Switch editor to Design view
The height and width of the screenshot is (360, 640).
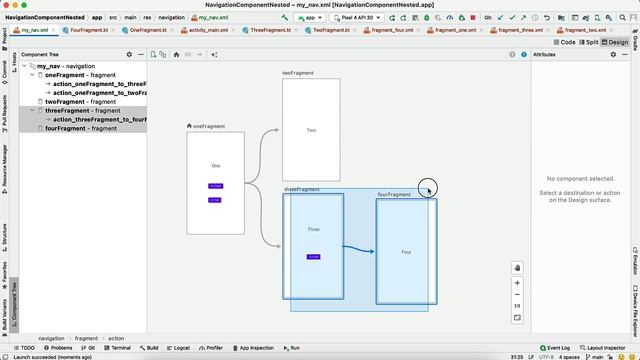[615, 42]
